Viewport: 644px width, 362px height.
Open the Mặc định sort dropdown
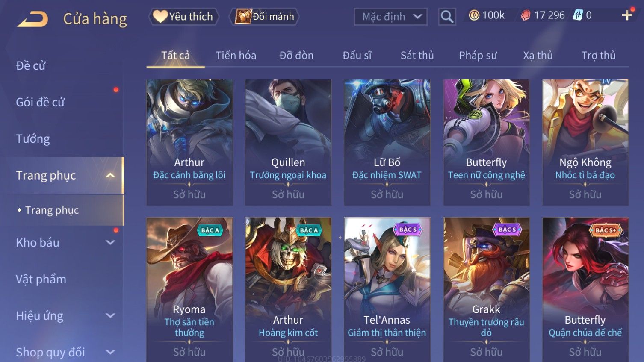(391, 17)
